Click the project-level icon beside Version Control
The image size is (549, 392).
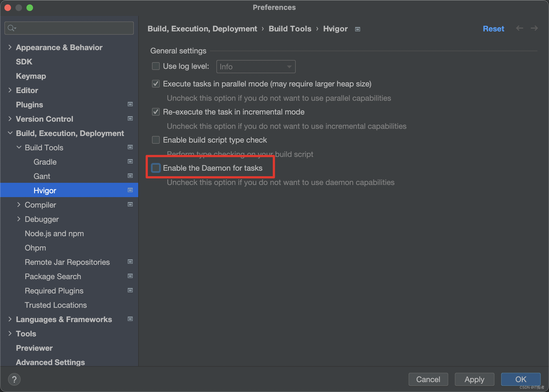point(130,119)
